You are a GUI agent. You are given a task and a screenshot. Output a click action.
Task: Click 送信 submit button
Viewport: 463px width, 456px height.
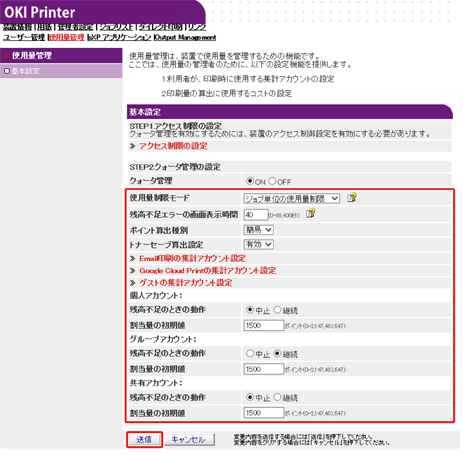(144, 439)
